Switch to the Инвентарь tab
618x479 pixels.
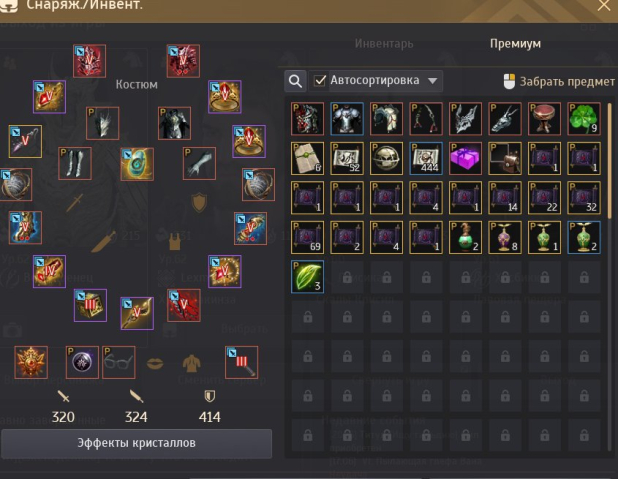[x=384, y=44]
